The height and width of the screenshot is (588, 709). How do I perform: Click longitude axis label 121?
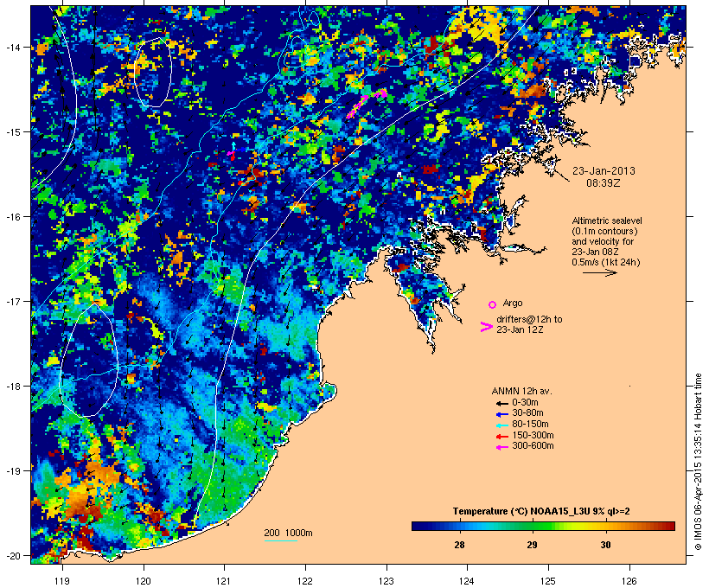[x=224, y=581]
